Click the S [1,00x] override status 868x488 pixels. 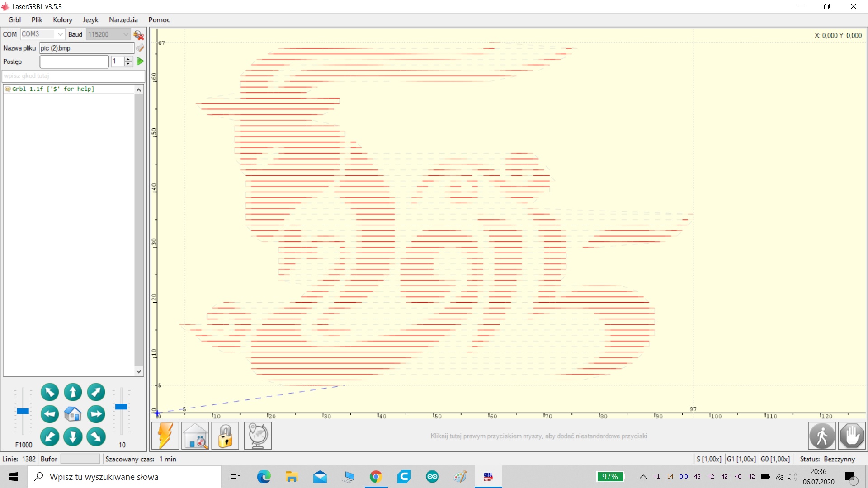pos(709,459)
